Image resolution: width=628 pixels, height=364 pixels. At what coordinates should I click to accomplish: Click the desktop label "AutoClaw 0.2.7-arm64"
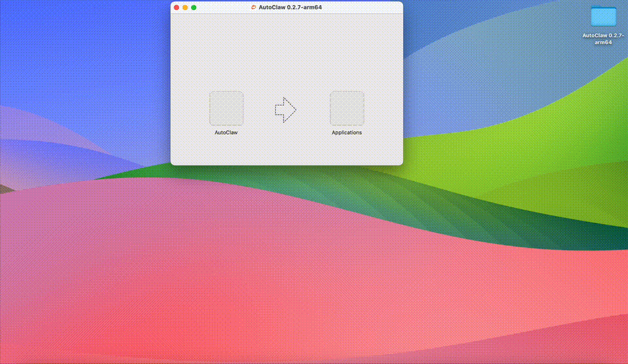point(603,39)
